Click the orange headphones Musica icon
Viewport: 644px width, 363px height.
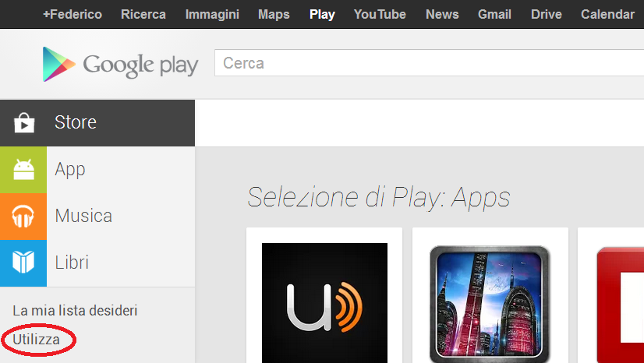(23, 217)
